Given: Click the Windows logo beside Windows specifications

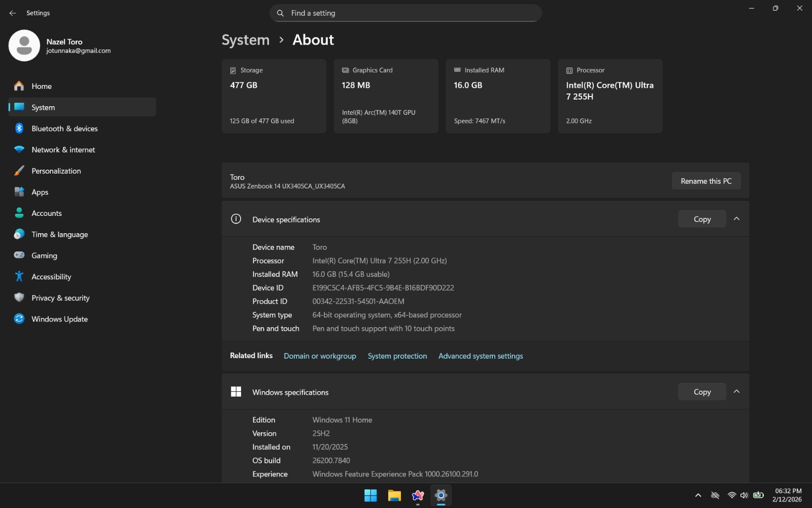Looking at the screenshot, I should coord(236,392).
